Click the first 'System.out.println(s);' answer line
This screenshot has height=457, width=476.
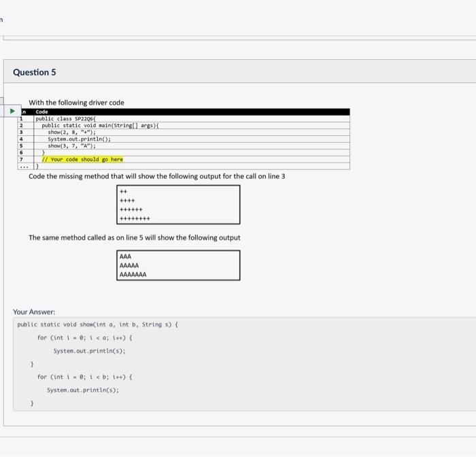[90, 351]
